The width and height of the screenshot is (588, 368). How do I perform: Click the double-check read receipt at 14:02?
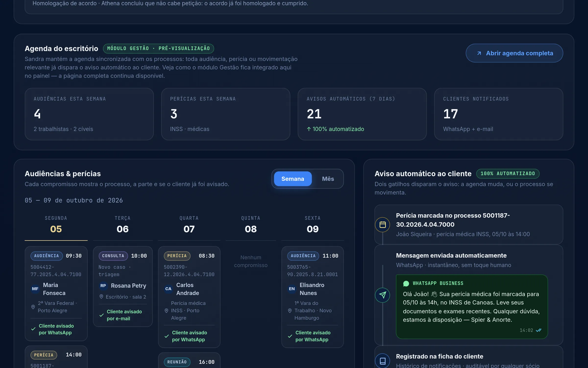539,330
